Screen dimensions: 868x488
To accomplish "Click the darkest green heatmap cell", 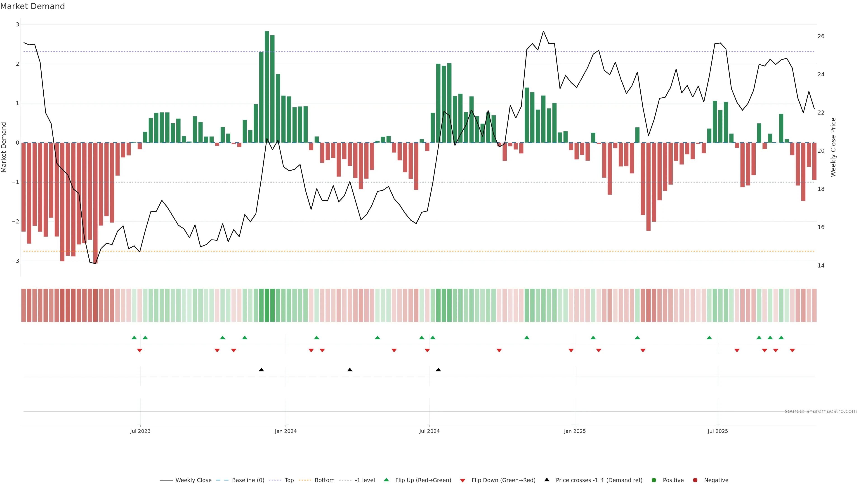I will (x=267, y=305).
